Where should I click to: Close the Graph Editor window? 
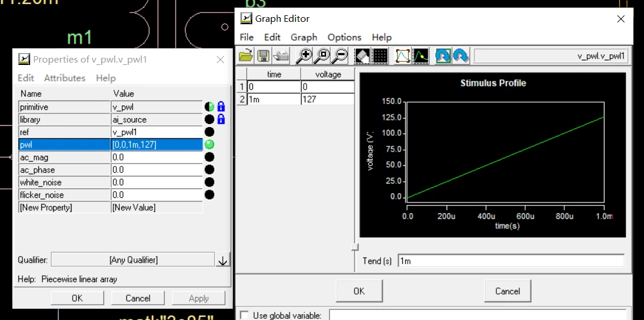621,19
